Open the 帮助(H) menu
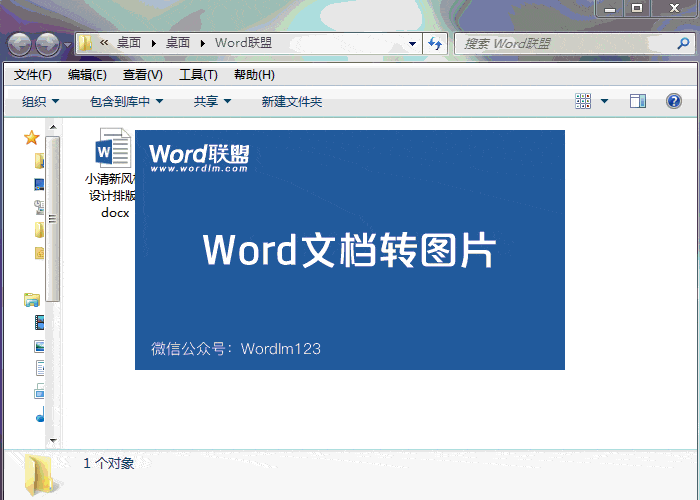Viewport: 700px width, 500px height. 254,75
